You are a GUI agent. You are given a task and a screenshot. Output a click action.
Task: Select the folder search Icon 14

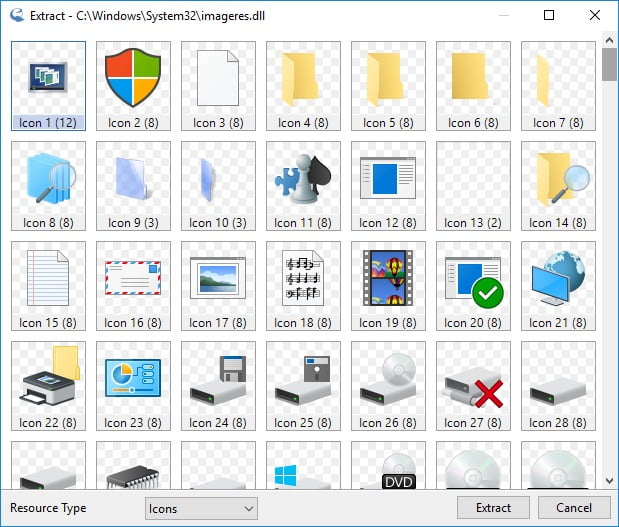pos(558,186)
